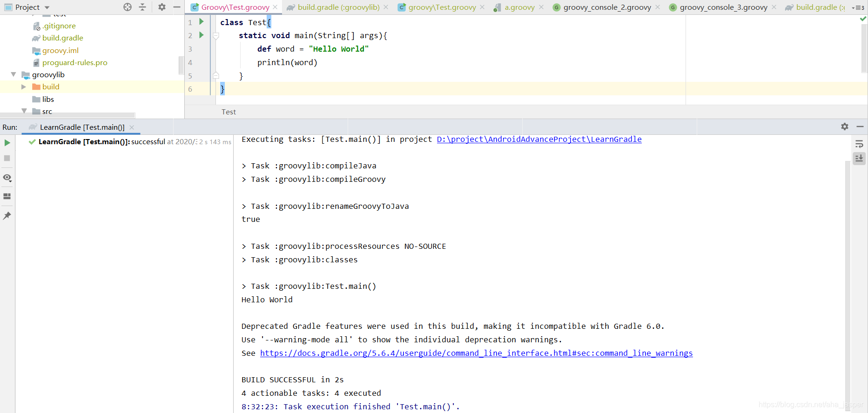Open the Project view dropdown

pos(47,7)
